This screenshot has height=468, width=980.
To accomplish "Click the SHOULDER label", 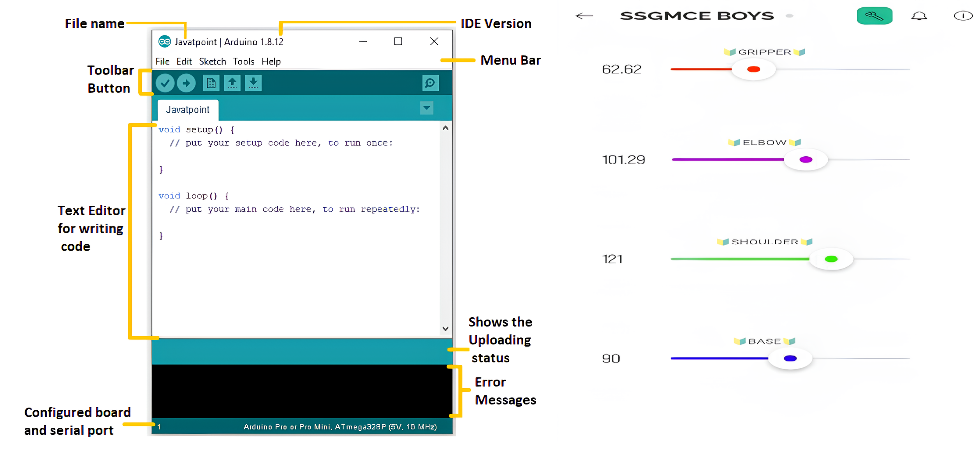I will pyautogui.click(x=765, y=242).
